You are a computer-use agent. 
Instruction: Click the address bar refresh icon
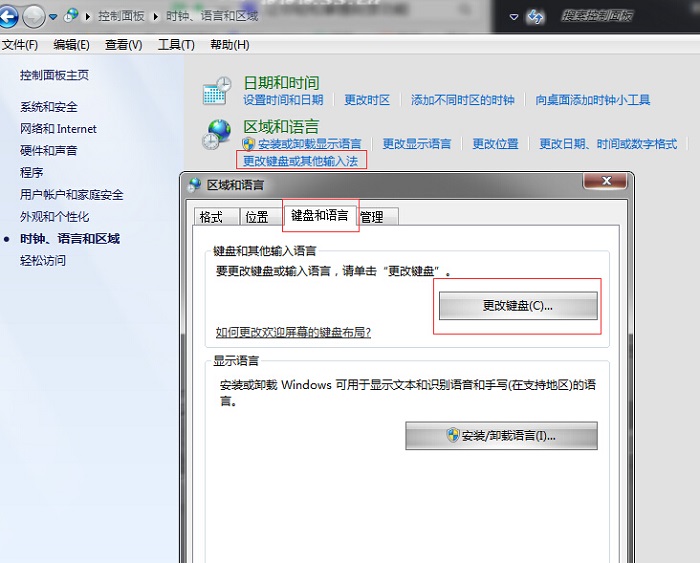(x=535, y=17)
